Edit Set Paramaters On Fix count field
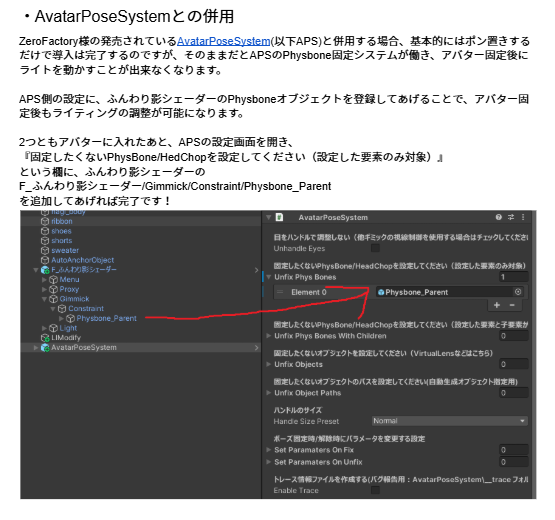The height and width of the screenshot is (520, 555). (514, 450)
